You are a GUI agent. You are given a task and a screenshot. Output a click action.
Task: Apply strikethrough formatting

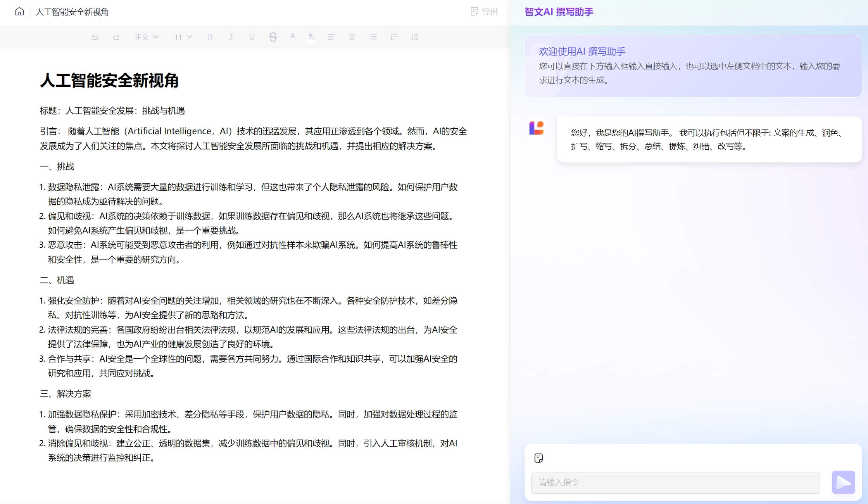273,37
